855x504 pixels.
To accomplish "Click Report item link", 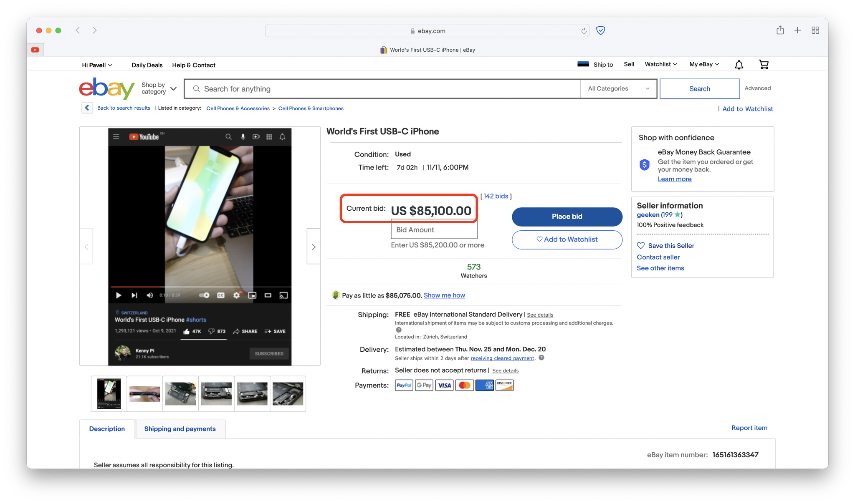I will pyautogui.click(x=749, y=428).
